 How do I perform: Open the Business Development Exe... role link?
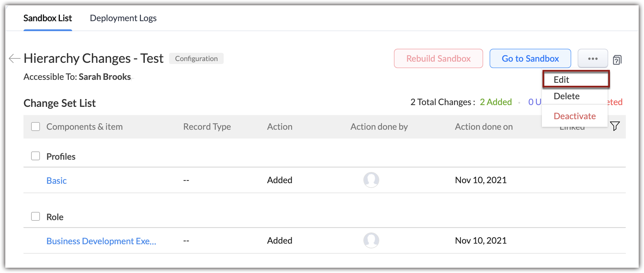pyautogui.click(x=101, y=241)
